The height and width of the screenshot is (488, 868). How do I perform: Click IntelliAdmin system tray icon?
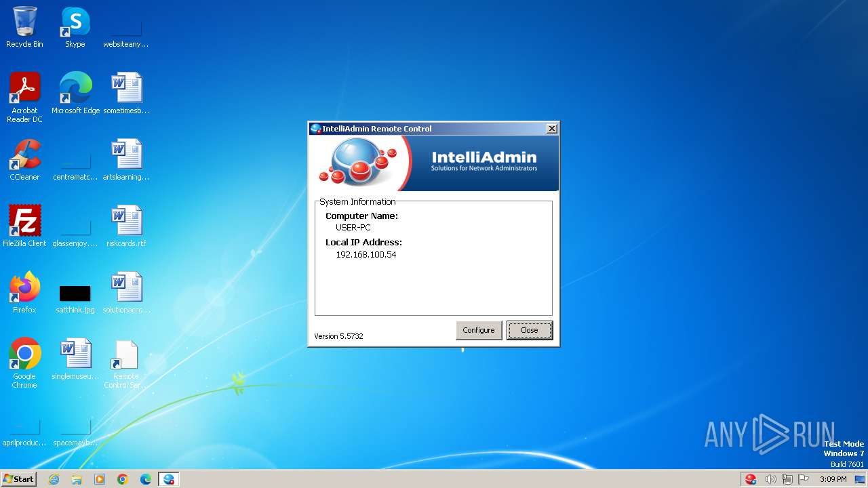coord(751,479)
